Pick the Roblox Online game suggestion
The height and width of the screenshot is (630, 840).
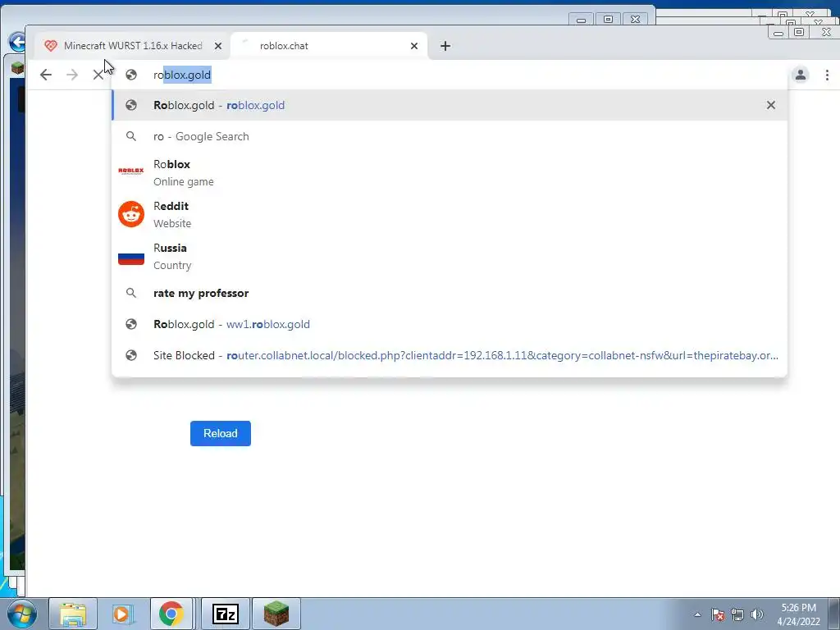(x=449, y=172)
